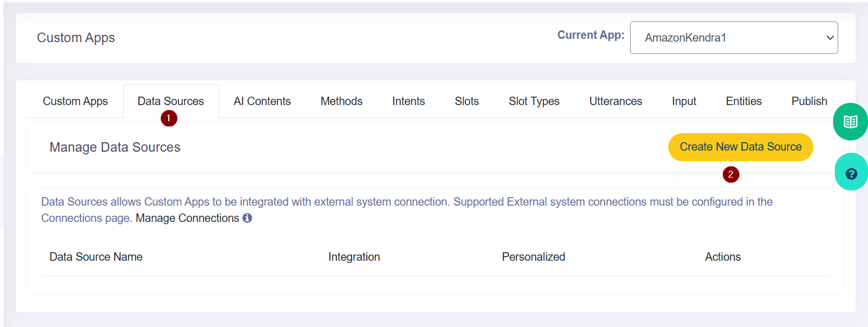Click the Integration column header
The width and height of the screenshot is (868, 327).
coord(354,257)
